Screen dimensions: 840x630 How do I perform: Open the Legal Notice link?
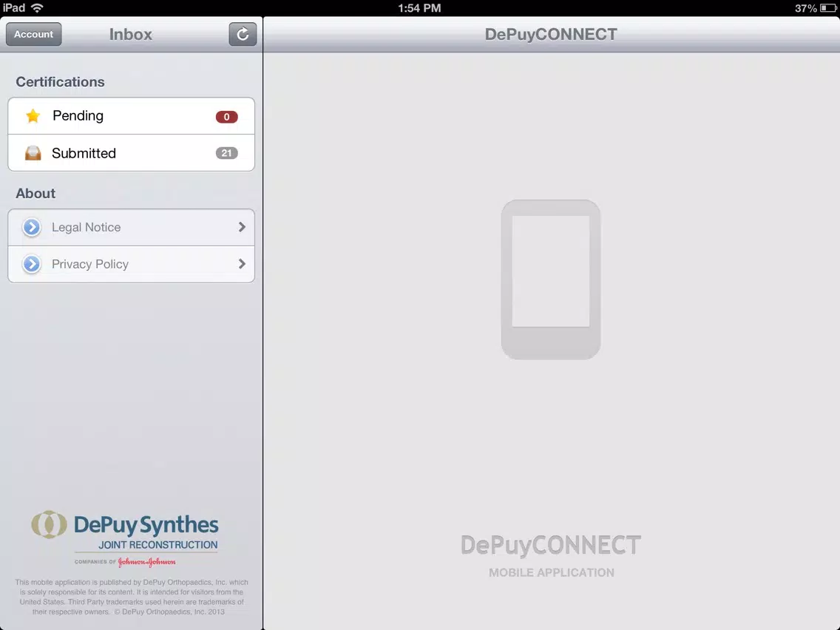pyautogui.click(x=132, y=228)
